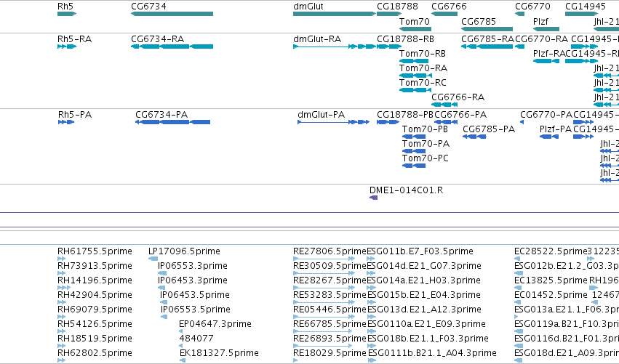Select the RH14196.5prime EST
This screenshot has width=619, height=364.
tap(95, 280)
